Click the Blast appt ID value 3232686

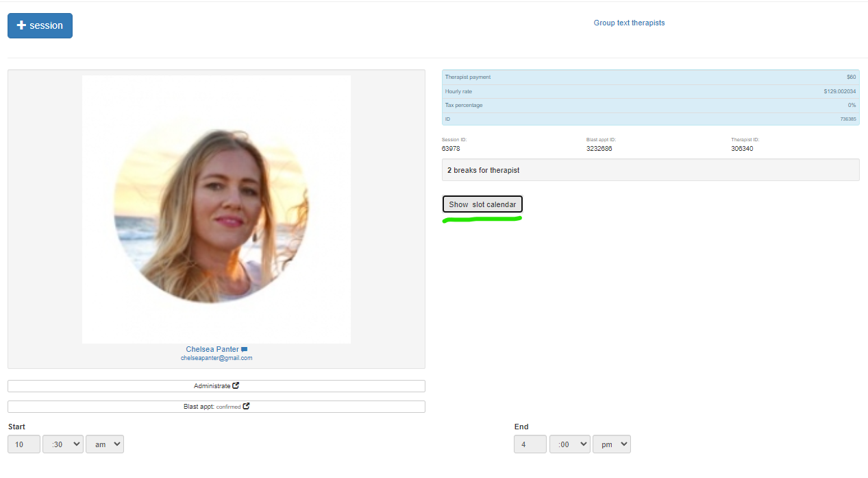pyautogui.click(x=599, y=148)
